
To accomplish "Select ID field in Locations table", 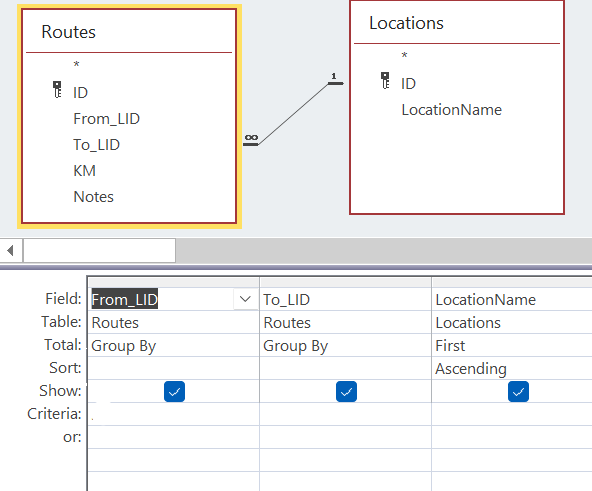I will 409,83.
